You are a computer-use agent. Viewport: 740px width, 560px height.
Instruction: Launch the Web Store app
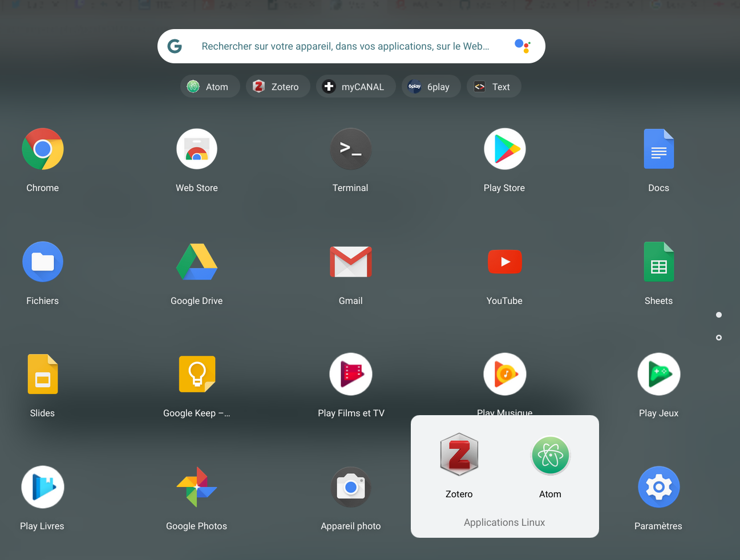click(x=197, y=149)
